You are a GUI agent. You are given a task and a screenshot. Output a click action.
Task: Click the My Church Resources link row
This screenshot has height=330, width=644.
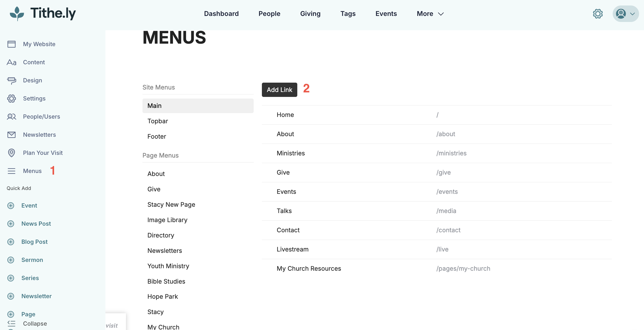point(437,269)
